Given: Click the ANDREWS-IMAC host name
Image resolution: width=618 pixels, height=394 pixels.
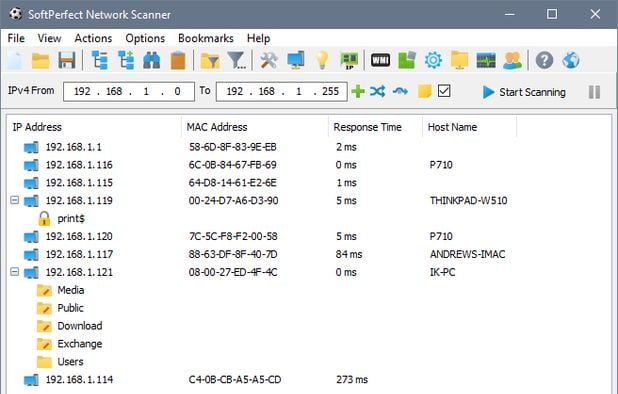Looking at the screenshot, I should tap(467, 254).
